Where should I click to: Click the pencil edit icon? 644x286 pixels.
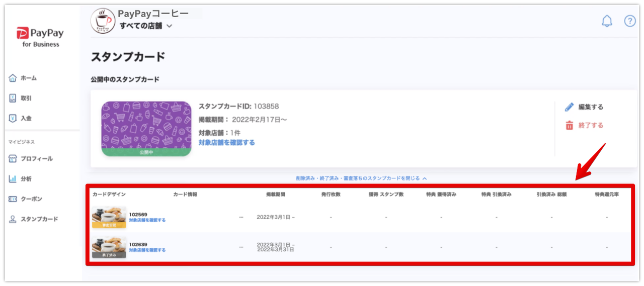[x=570, y=107]
